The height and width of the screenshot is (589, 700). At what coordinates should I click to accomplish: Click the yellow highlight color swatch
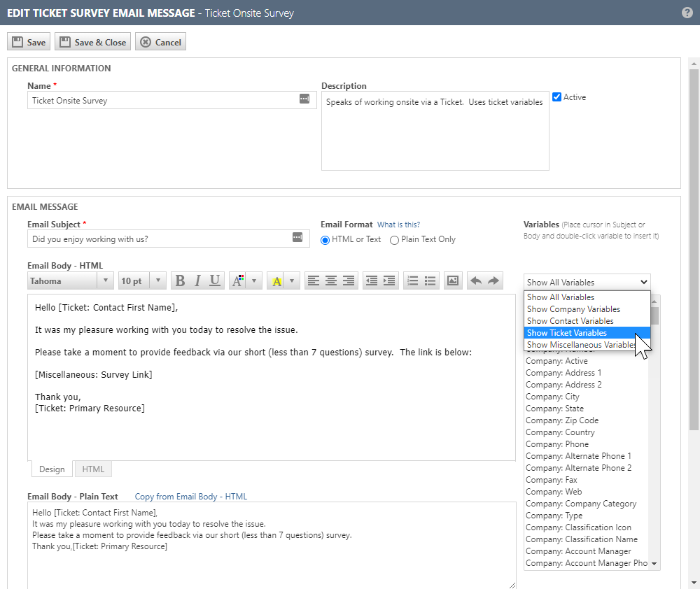(276, 281)
